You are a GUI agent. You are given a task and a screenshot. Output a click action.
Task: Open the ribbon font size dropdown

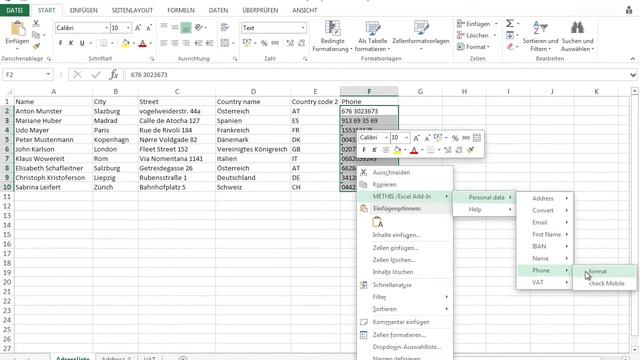point(128,28)
